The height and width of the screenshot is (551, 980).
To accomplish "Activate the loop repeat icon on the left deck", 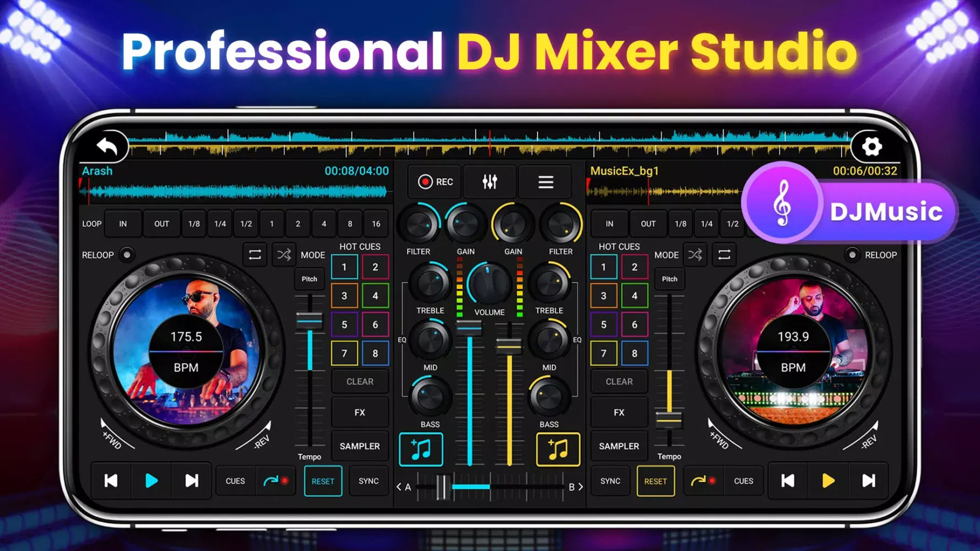I will [255, 255].
